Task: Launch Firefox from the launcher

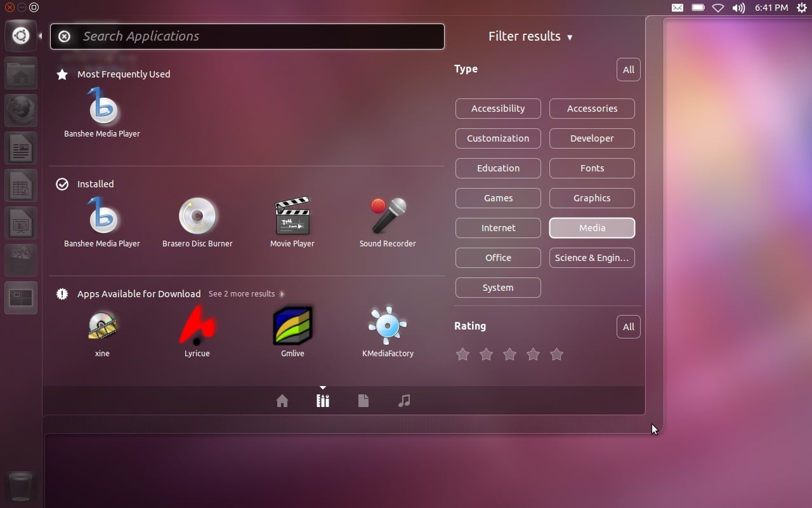Action: 21,110
